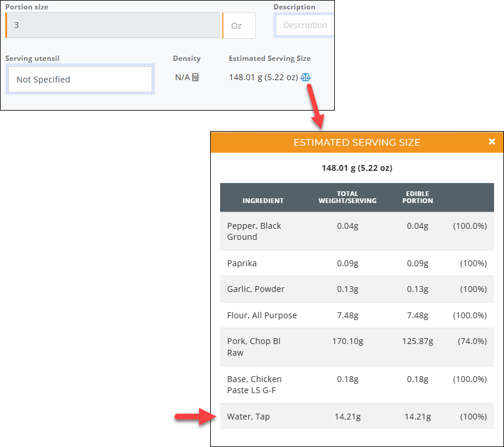The width and height of the screenshot is (504, 447).
Task: Click the Oz unit field
Action: 239,25
